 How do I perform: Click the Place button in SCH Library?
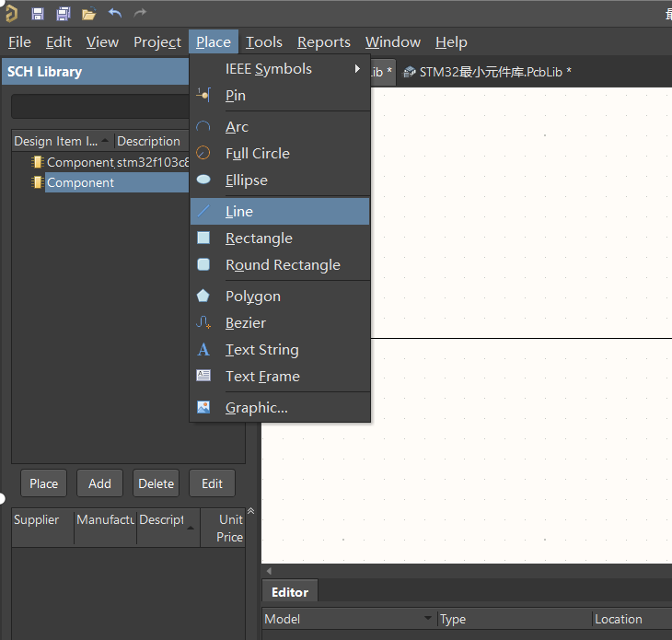(x=43, y=483)
